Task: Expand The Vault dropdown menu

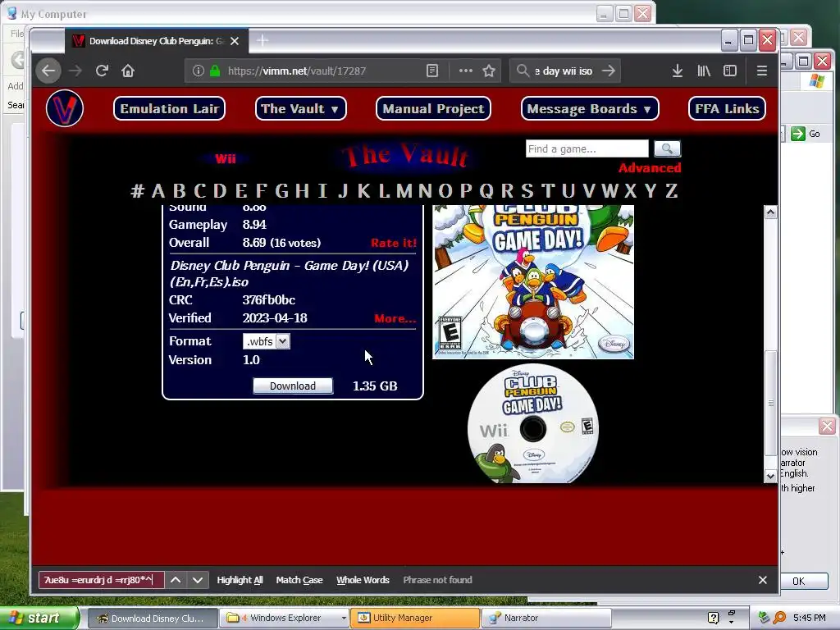Action: coord(300,108)
